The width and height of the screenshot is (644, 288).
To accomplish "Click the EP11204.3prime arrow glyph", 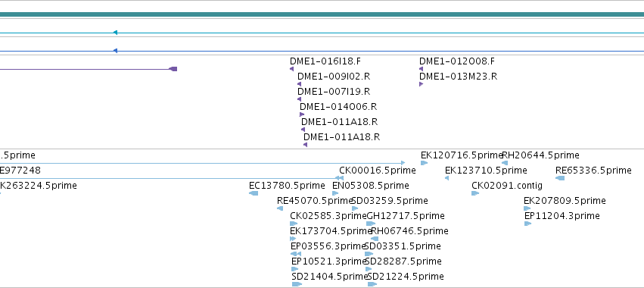I will [527, 224].
